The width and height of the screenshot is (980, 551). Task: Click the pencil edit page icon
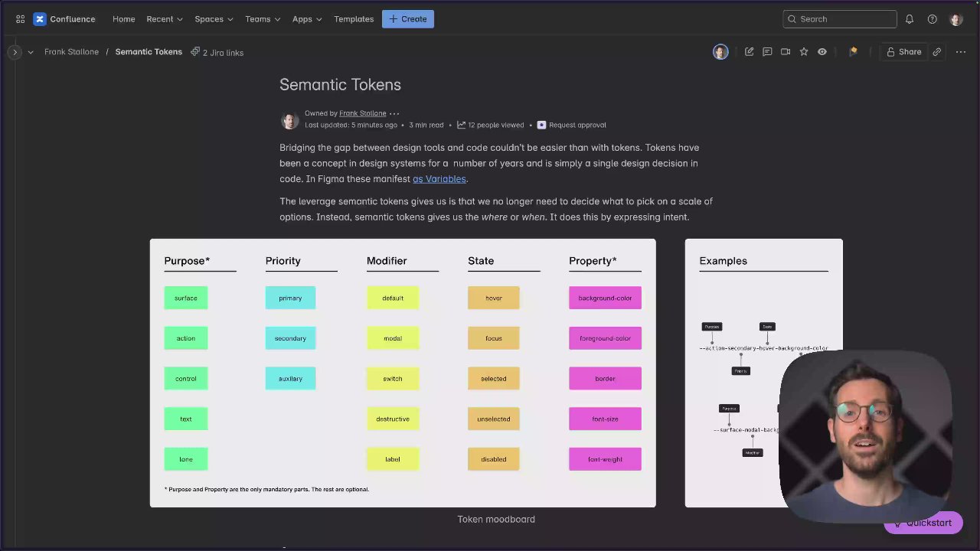(x=749, y=52)
